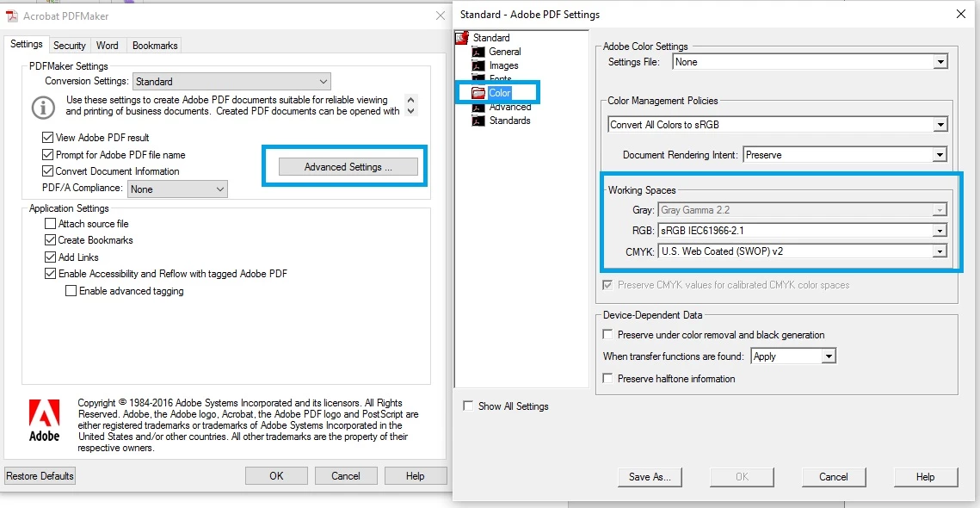Select Standards in settings tree
Image resolution: width=980 pixels, height=508 pixels.
(509, 121)
